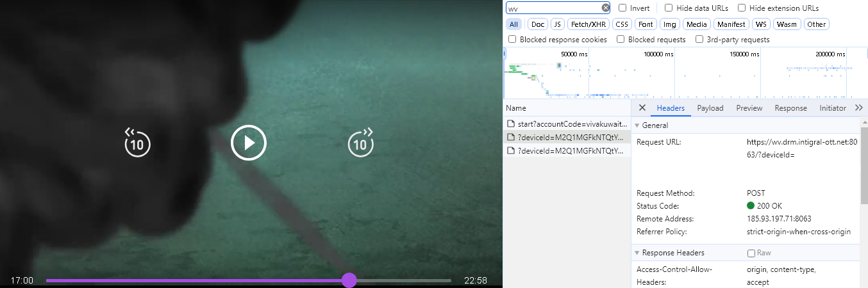The height and width of the screenshot is (288, 868).
Task: Filter requests by CSS type
Action: pos(622,24)
